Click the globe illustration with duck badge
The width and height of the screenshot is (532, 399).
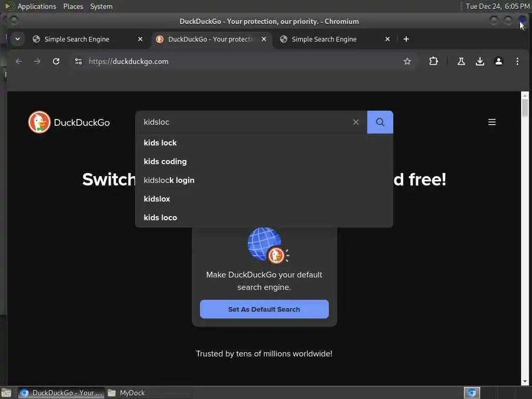[x=268, y=246]
